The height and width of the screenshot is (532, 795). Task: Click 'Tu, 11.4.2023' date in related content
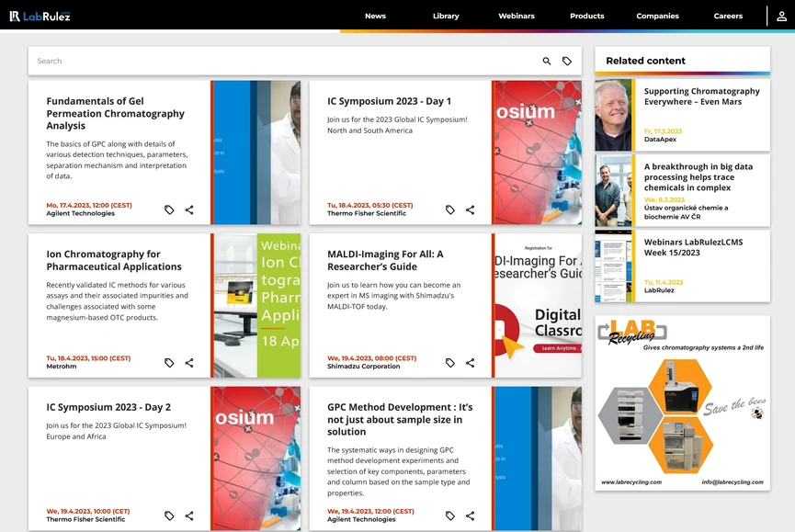point(664,282)
